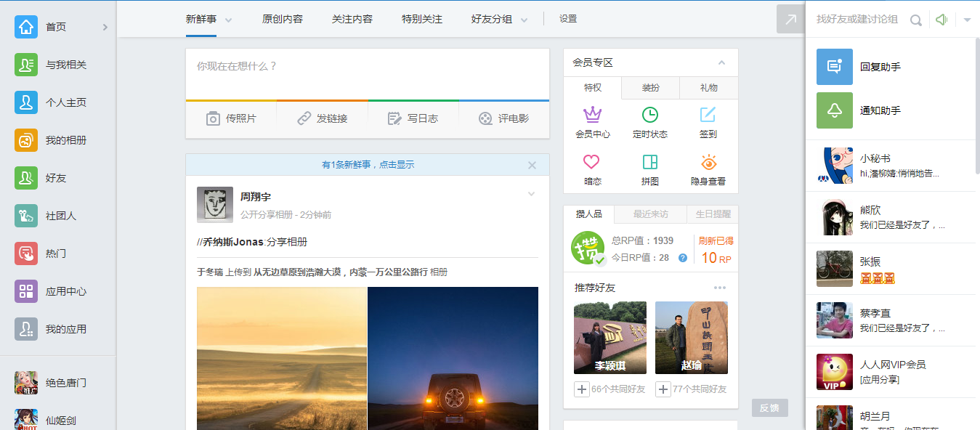Open 我的应用 icon in sidebar
Viewport: 980px width, 430px height.
[26, 329]
